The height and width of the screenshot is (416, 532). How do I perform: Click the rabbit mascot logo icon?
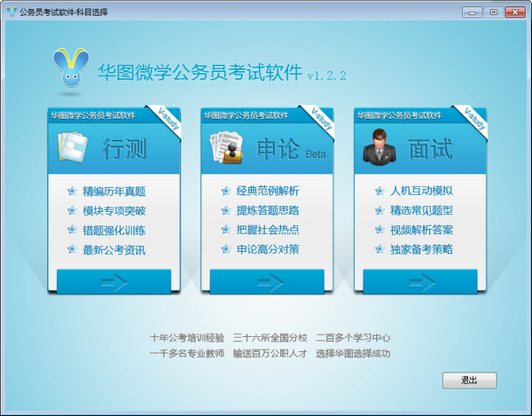pyautogui.click(x=71, y=67)
